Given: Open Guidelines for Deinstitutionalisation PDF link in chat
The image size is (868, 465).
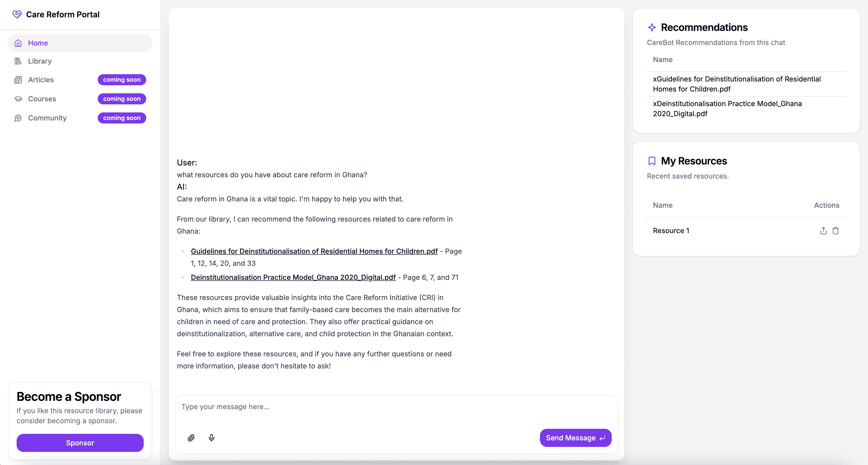Looking at the screenshot, I should (x=314, y=251).
